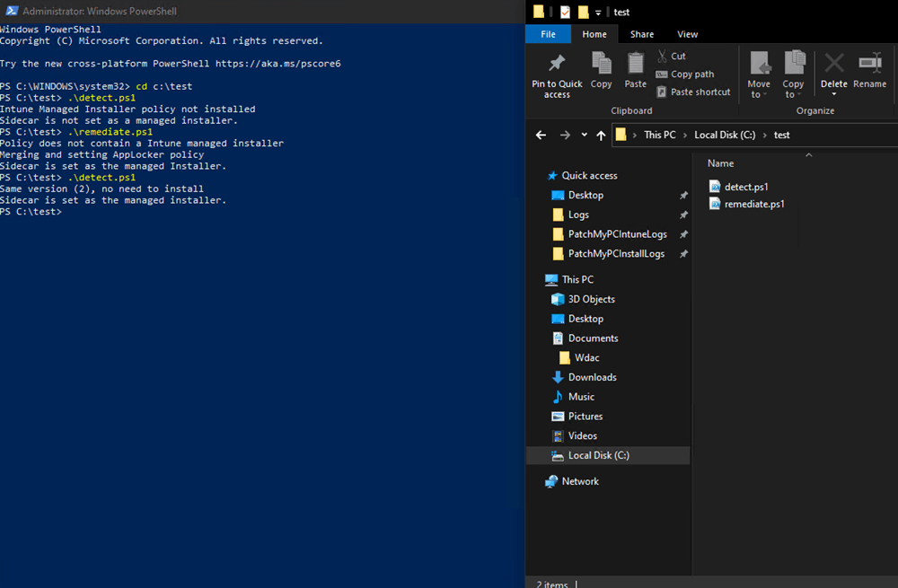The image size is (898, 588).
Task: Switch to the View ribbon tab
Action: pyautogui.click(x=687, y=34)
